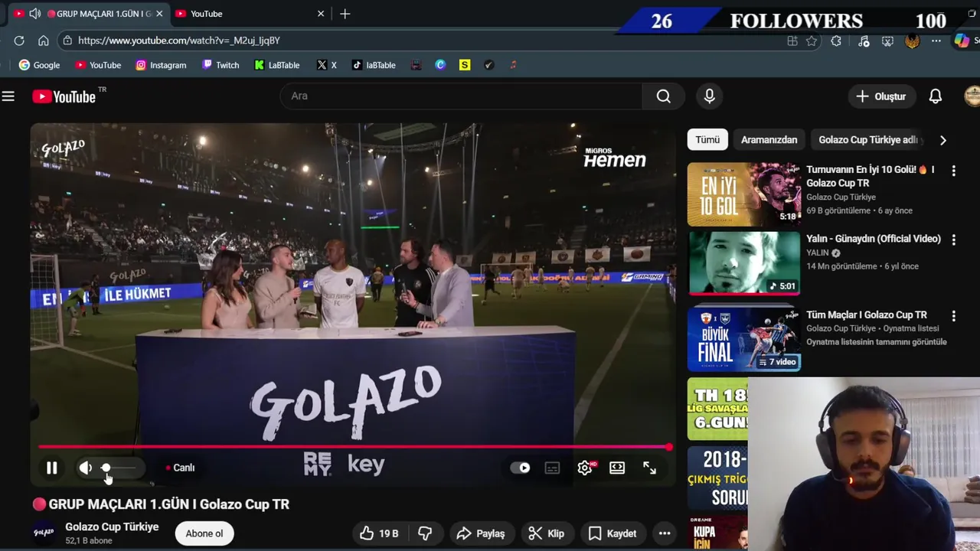
Task: Open the YouTube bookmark in bookmarks bar
Action: tap(98, 65)
